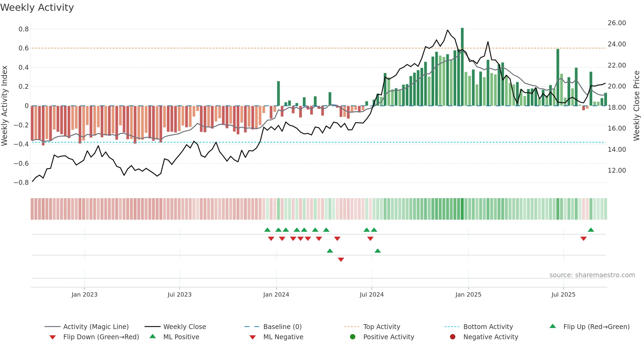The width and height of the screenshot is (644, 362).
Task: Toggle the Weekly Close legend entry
Action: 175,327
